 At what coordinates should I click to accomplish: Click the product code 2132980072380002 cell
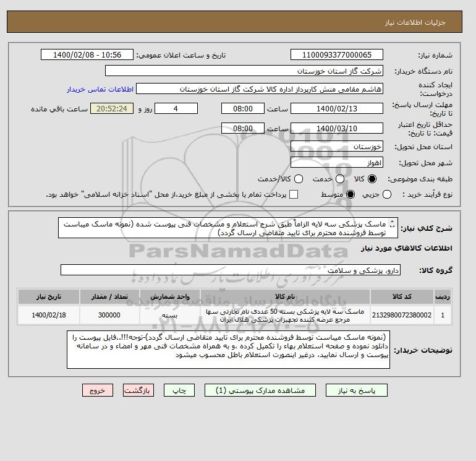click(402, 315)
